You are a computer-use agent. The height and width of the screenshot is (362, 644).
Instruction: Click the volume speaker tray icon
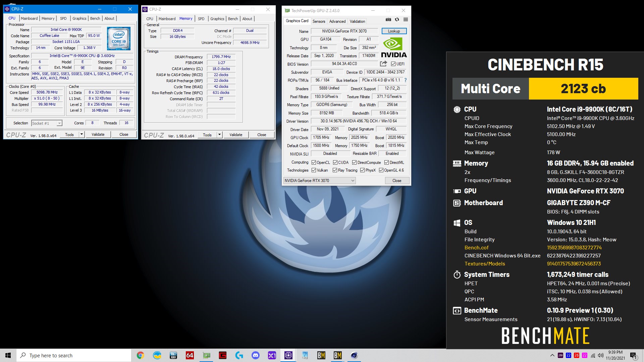600,355
